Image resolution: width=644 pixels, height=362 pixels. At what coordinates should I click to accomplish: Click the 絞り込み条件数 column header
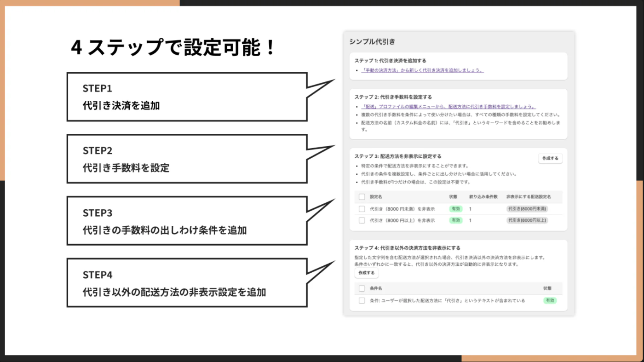tap(483, 197)
